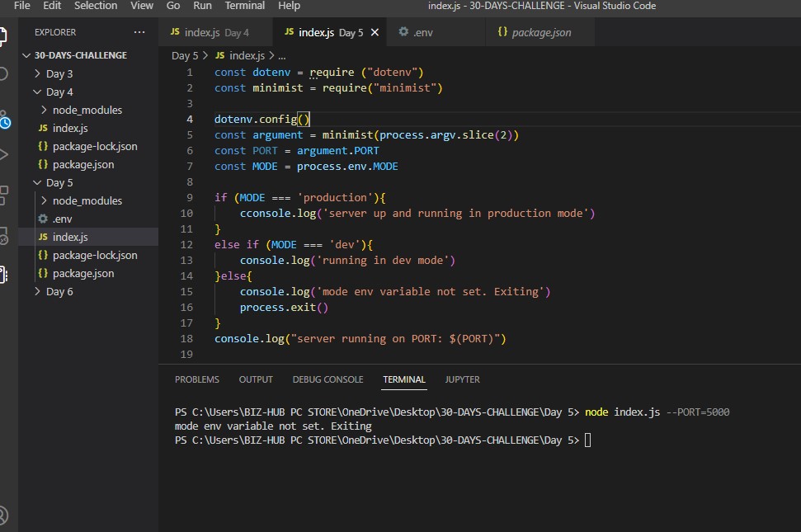Click the 'const MODE = process.env.MODE' line
This screenshot has width=801, height=532.
[306, 167]
